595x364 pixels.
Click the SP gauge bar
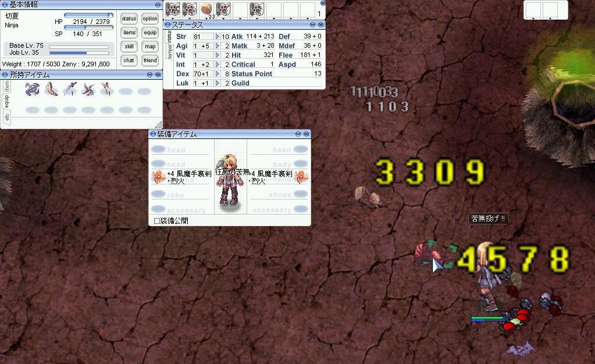coord(89,27)
